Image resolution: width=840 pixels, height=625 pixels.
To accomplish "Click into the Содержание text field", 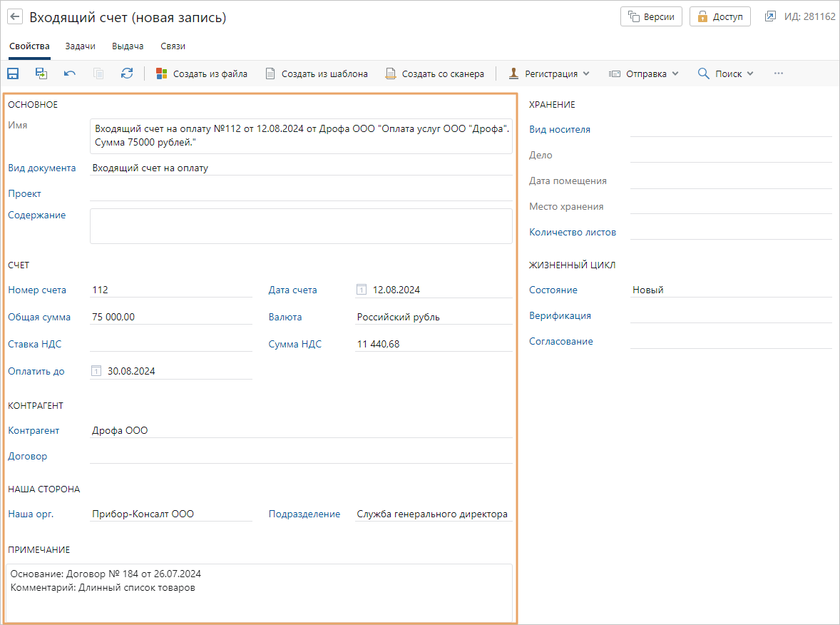I will 300,226.
